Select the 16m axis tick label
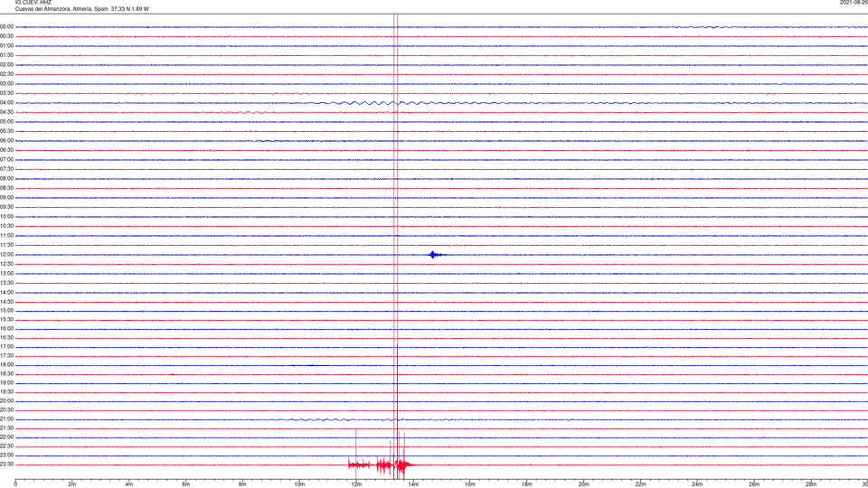The width and height of the screenshot is (868, 488). pyautogui.click(x=470, y=484)
